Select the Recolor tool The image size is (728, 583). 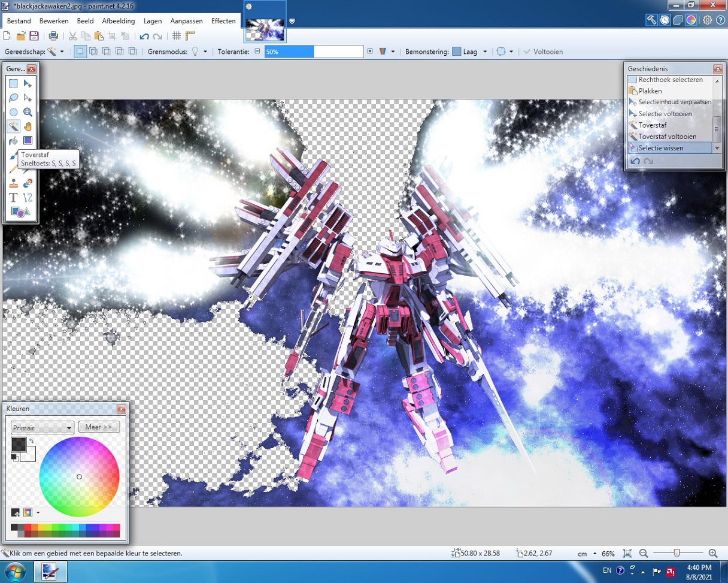coord(28,183)
